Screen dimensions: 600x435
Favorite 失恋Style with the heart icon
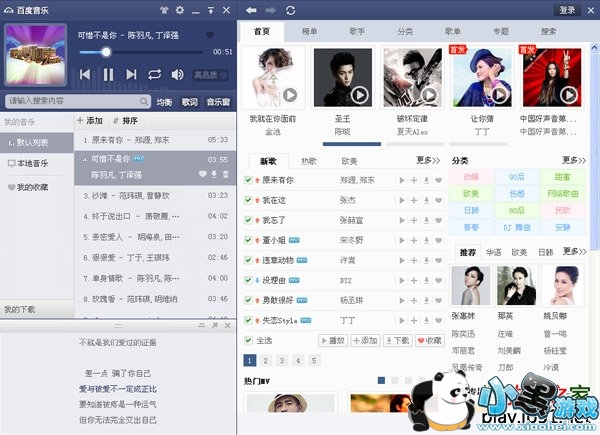(439, 320)
